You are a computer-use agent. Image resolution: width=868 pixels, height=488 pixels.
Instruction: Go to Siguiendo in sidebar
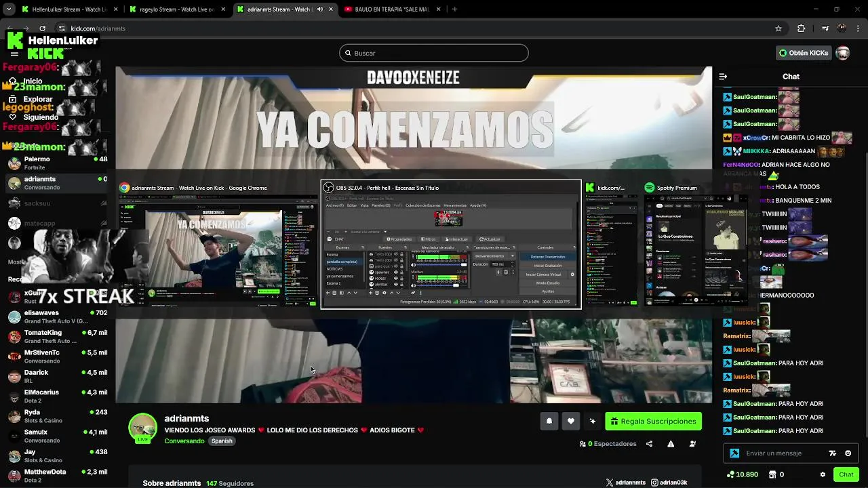pyautogui.click(x=41, y=117)
